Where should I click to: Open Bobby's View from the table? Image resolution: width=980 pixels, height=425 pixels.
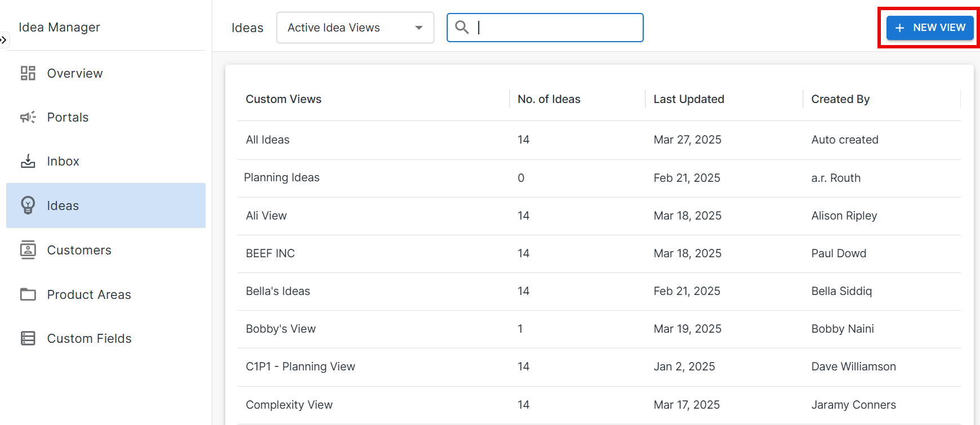click(280, 329)
